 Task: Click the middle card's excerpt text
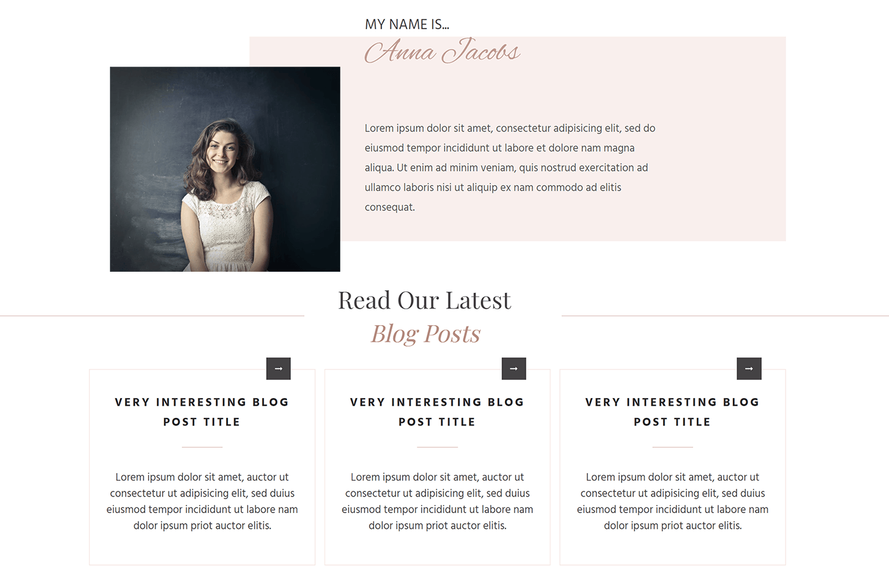pyautogui.click(x=438, y=501)
